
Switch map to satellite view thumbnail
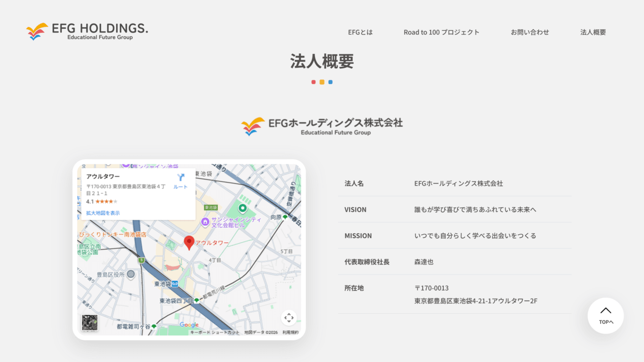(x=90, y=323)
